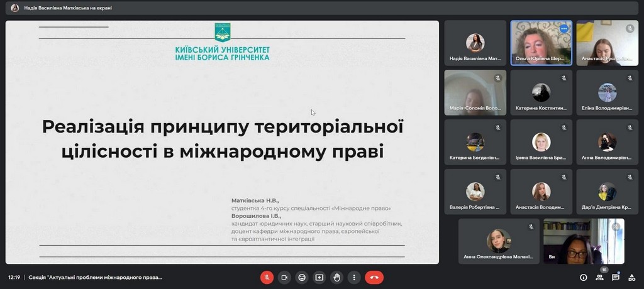Open the activities panel

coord(631,277)
